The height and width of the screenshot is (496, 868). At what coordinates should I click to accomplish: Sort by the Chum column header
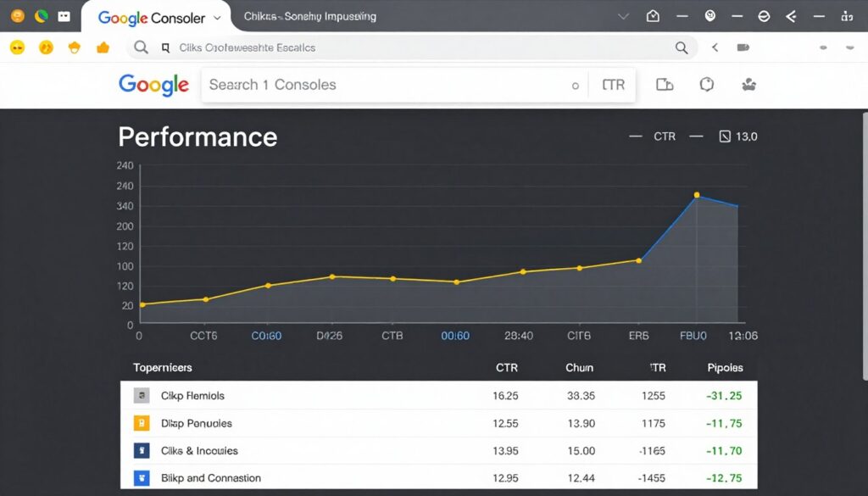click(x=580, y=368)
